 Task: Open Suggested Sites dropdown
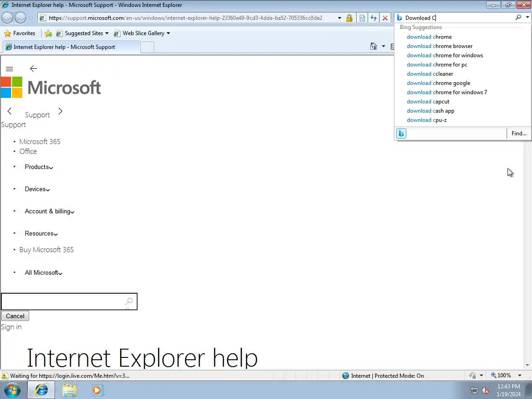click(83, 33)
